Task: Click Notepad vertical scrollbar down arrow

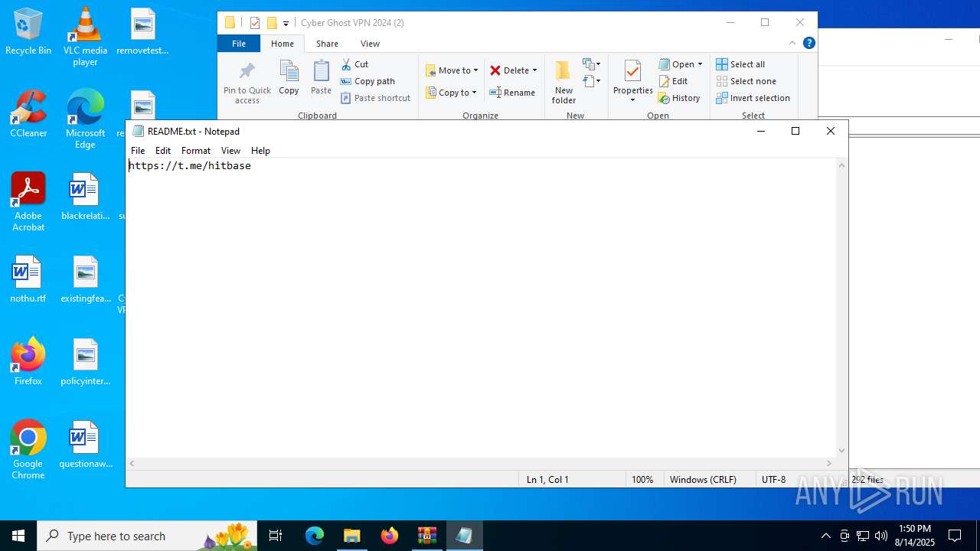Action: tap(842, 451)
